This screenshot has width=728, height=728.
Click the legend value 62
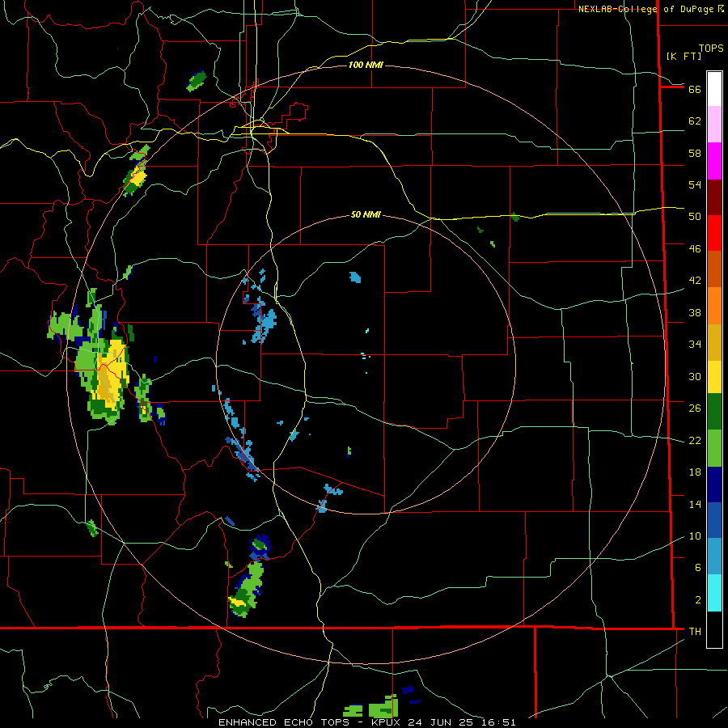(695, 121)
